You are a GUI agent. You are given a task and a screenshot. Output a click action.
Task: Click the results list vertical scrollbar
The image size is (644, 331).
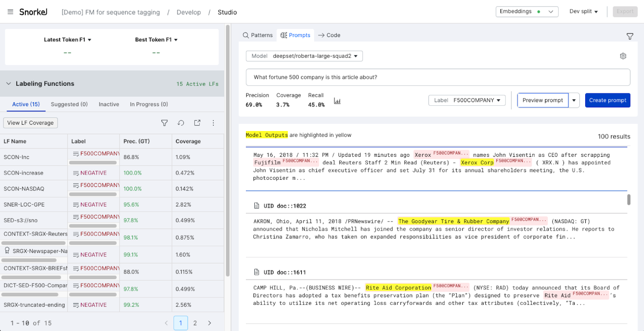[x=629, y=199]
